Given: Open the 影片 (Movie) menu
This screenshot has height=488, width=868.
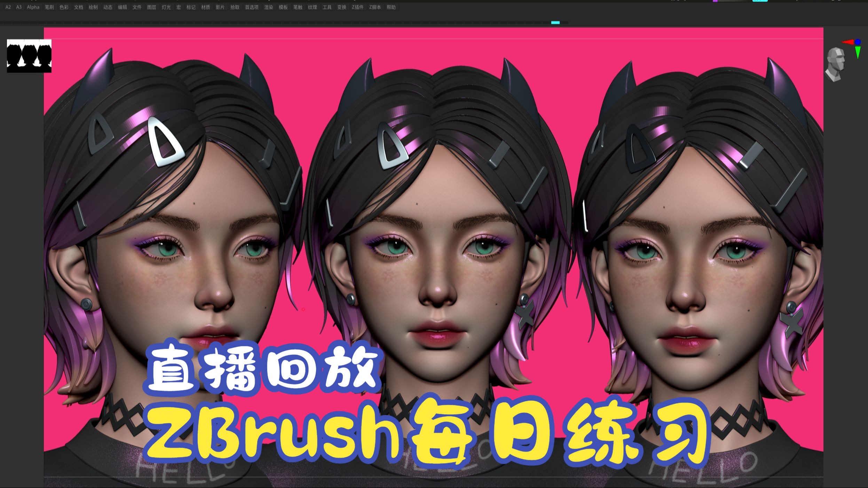Looking at the screenshot, I should [x=220, y=7].
